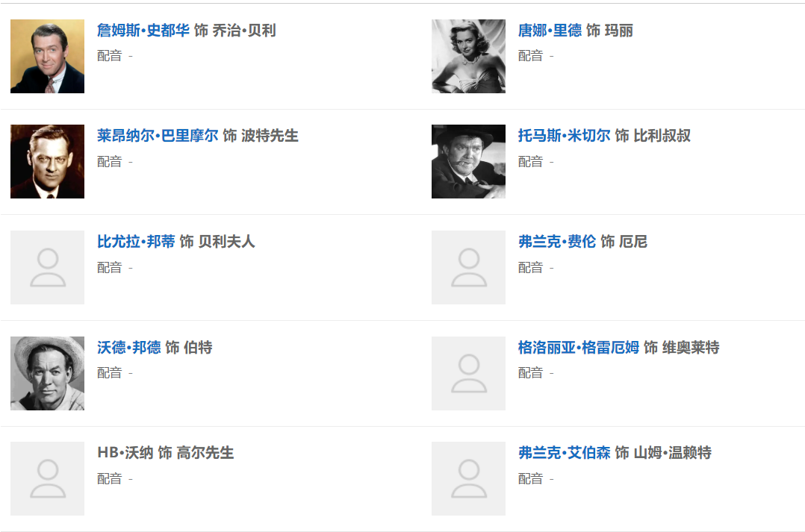Click the HB·沃纳 cast name text
Screen dimensions: 805x532
click(125, 453)
